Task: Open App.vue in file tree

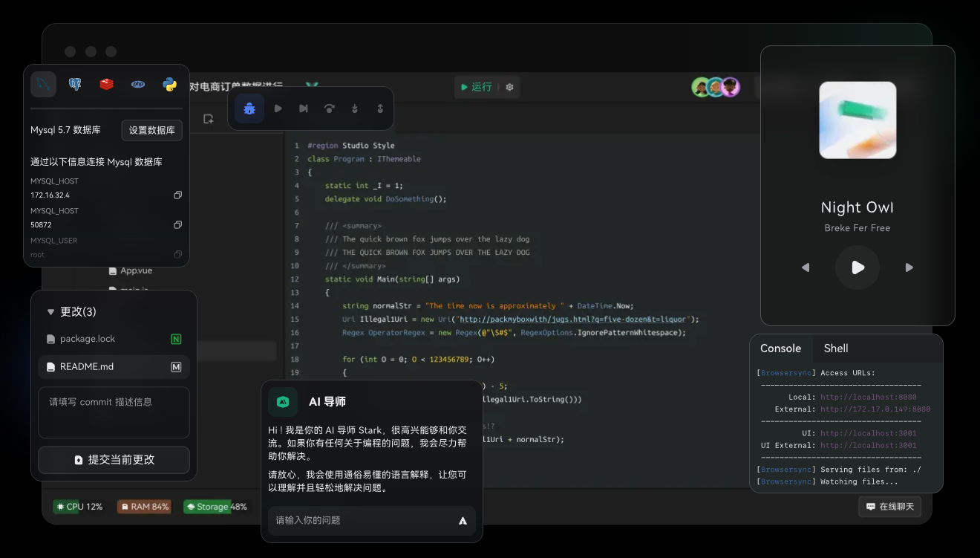Action: (x=131, y=271)
